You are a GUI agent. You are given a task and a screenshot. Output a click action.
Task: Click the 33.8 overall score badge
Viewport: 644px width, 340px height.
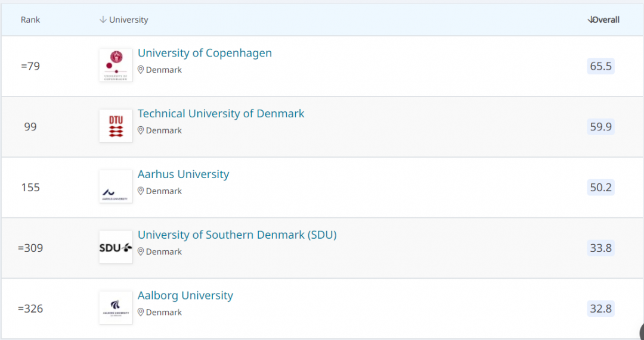click(600, 248)
